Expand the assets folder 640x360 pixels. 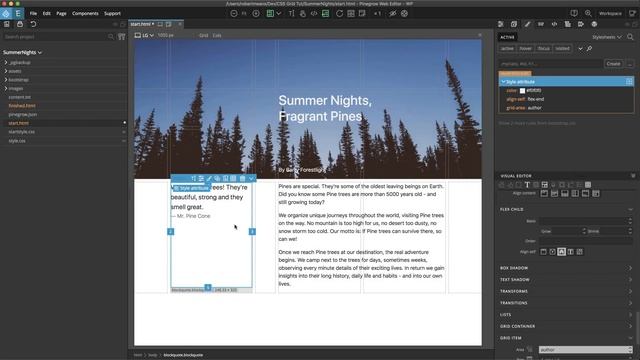(x=6, y=71)
